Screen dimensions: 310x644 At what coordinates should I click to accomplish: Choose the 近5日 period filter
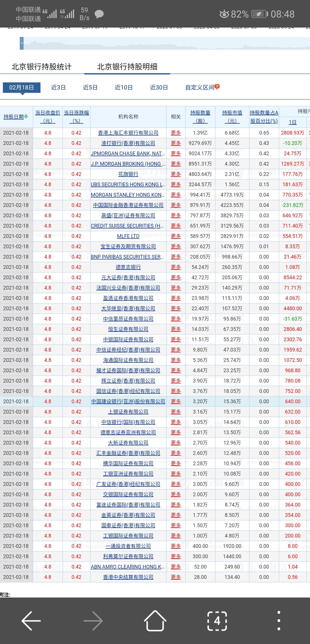tap(90, 88)
